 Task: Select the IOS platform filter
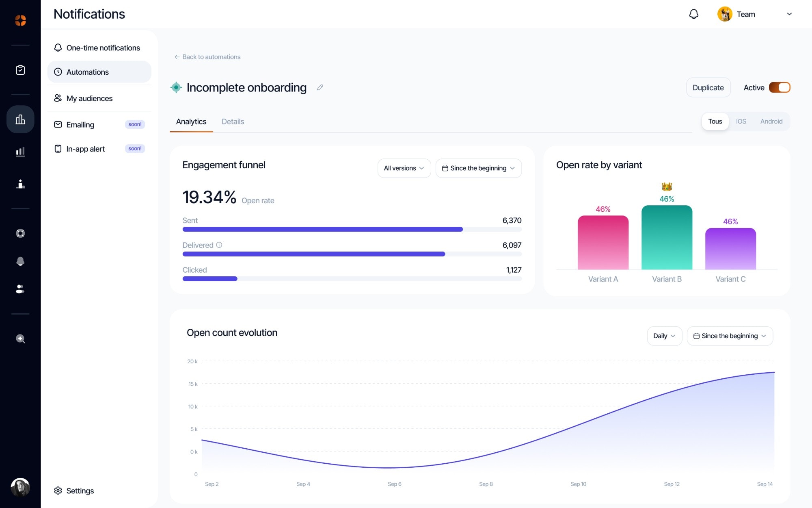[x=741, y=122]
